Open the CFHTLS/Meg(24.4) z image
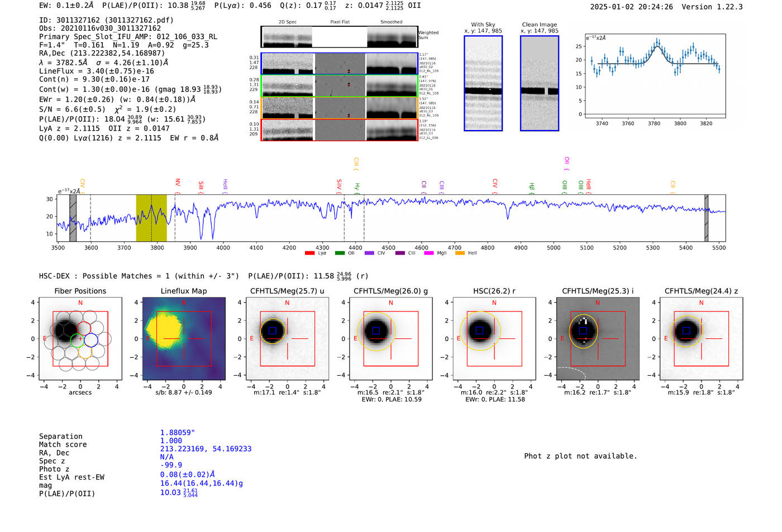Viewport: 782px width, 532px height. [x=701, y=338]
